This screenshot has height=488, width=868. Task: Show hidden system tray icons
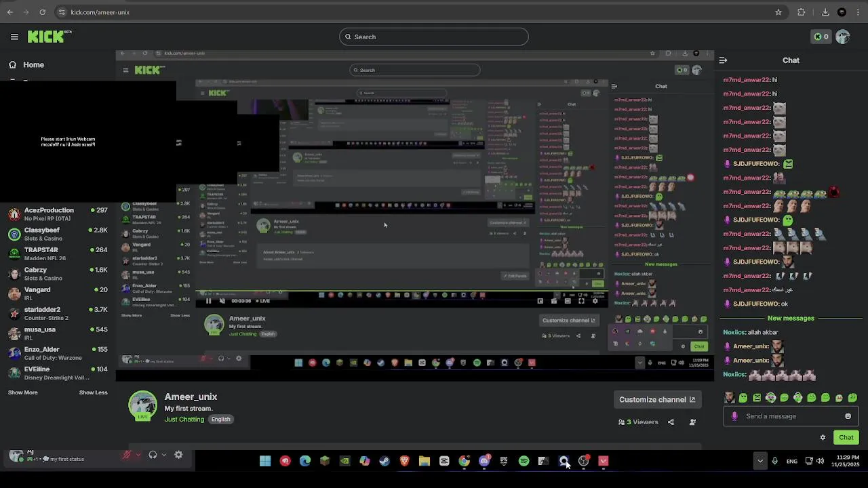(x=760, y=462)
